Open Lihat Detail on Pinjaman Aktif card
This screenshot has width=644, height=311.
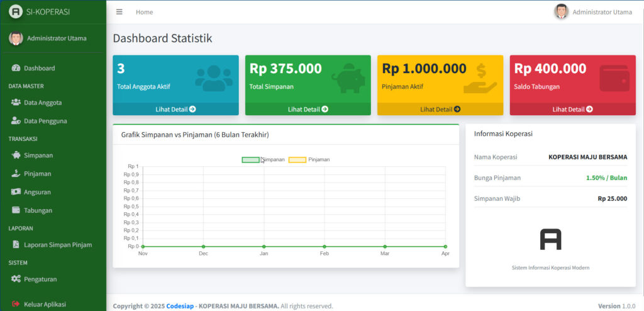pyautogui.click(x=440, y=109)
